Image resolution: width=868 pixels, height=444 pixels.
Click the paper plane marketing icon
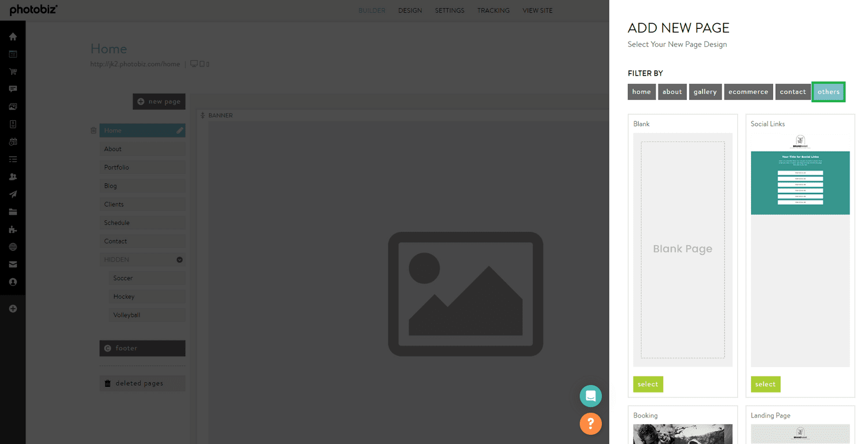click(x=13, y=194)
